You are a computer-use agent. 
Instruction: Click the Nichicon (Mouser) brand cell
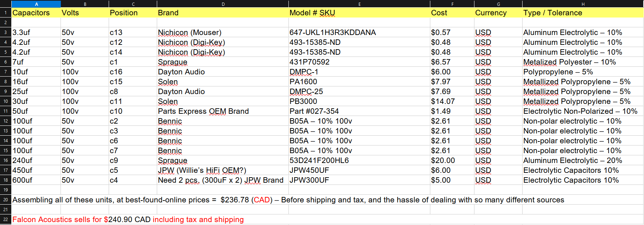click(x=223, y=32)
